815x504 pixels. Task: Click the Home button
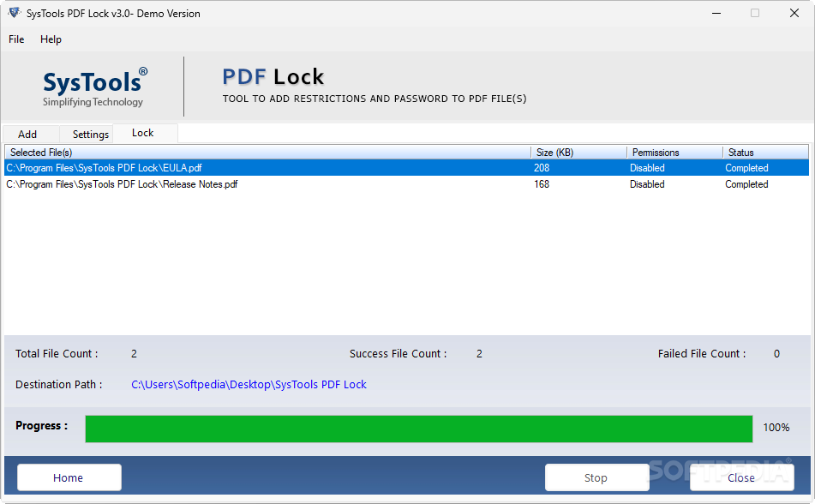coord(69,477)
